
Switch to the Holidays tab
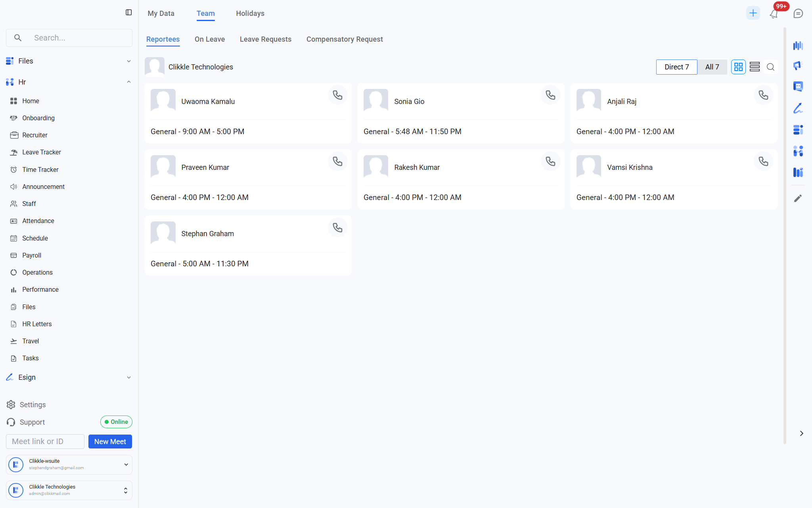[x=250, y=13]
